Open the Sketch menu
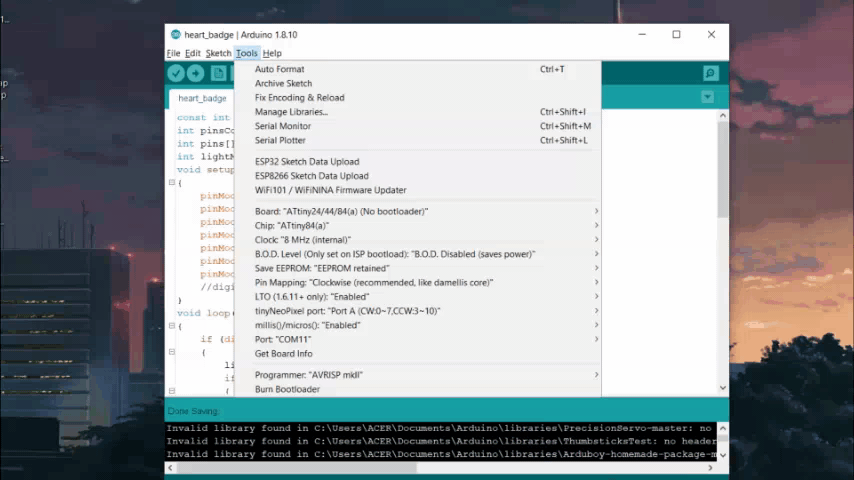The image size is (854, 480). [x=218, y=53]
